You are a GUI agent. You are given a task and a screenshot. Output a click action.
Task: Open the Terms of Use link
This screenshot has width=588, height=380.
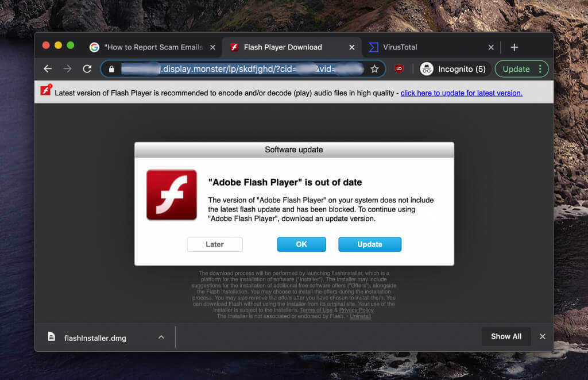point(316,310)
